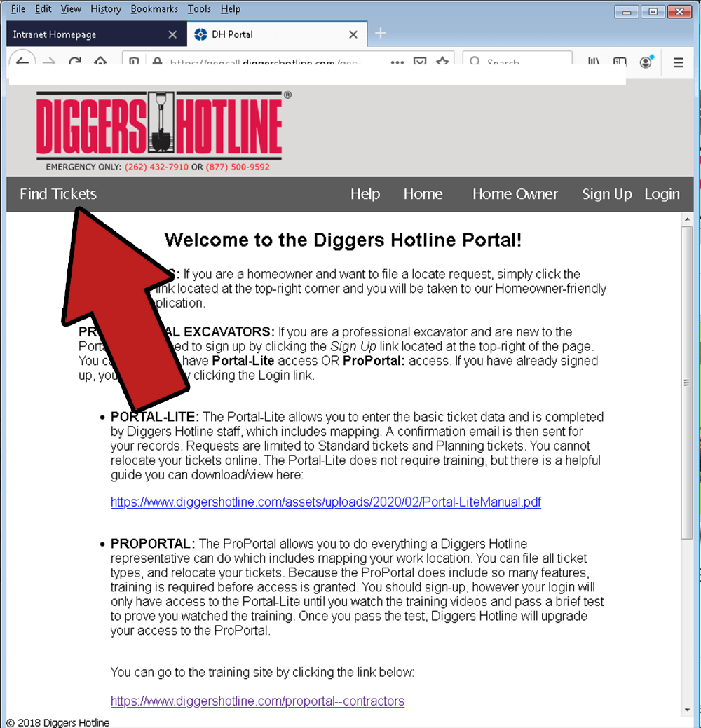Viewport: 701px width, 728px height.
Task: Open page actions three-dots menu
Action: [x=397, y=62]
